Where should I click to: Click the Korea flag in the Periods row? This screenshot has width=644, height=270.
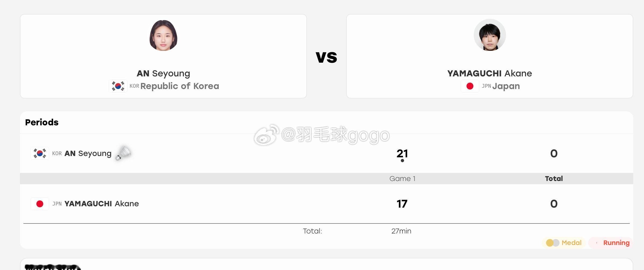tap(40, 153)
